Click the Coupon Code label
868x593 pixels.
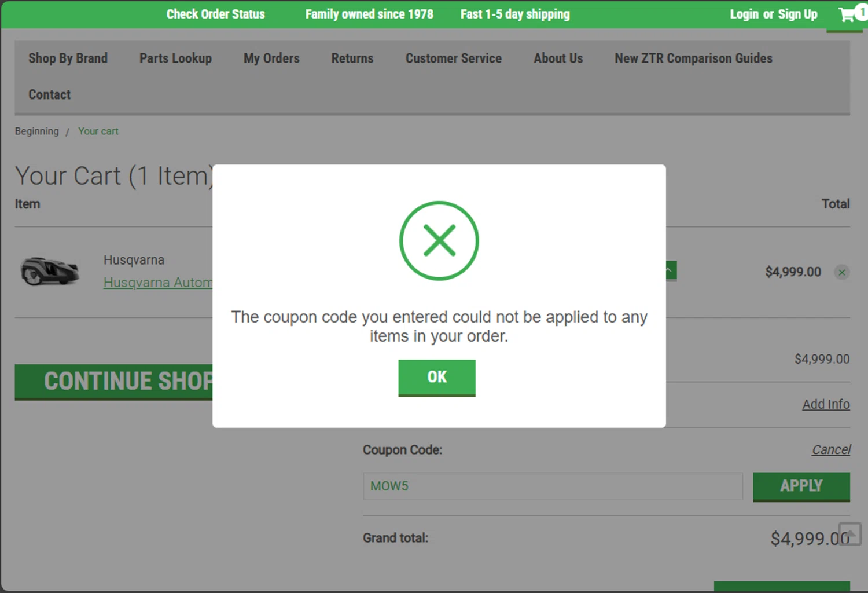pos(402,450)
